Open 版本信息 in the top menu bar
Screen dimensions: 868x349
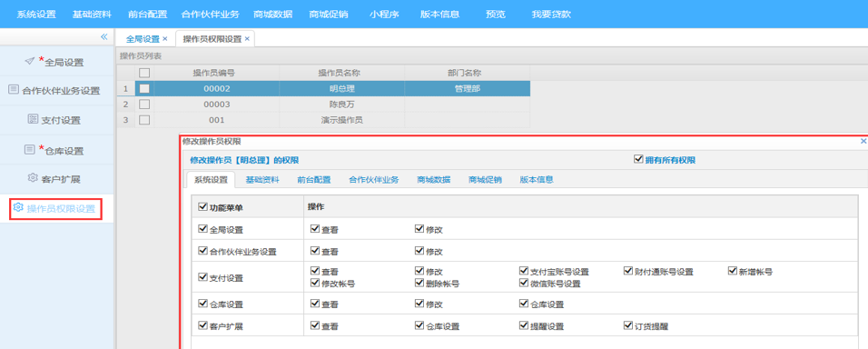(x=440, y=15)
